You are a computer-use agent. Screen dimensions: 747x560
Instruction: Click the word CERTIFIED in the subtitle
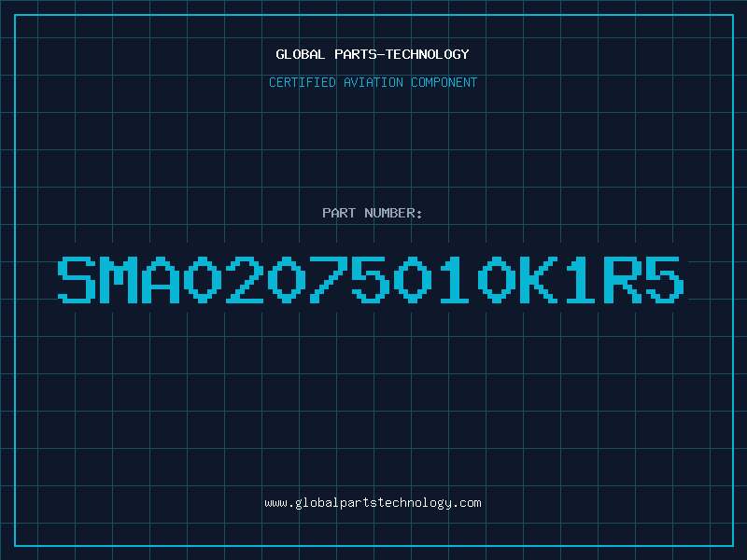point(302,82)
